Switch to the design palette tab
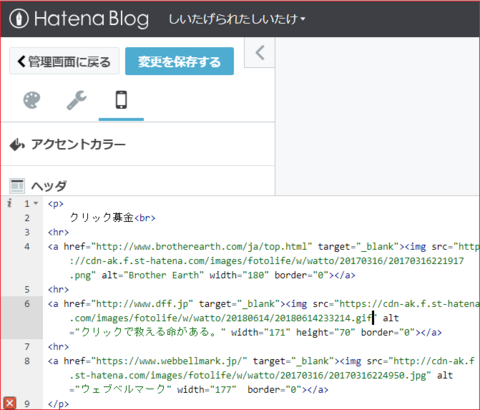Image resolution: width=480 pixels, height=410 pixels. coord(32,100)
